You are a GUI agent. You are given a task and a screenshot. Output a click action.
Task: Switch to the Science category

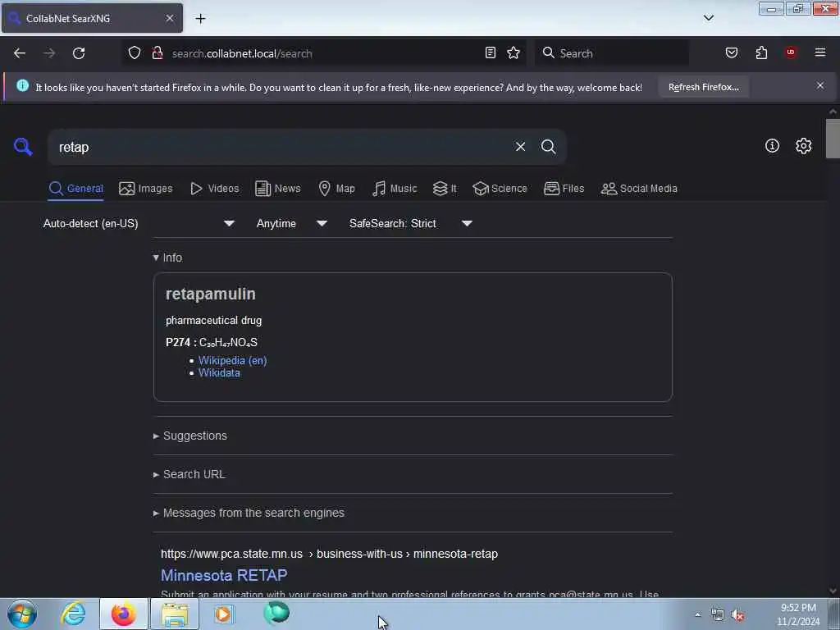(500, 189)
